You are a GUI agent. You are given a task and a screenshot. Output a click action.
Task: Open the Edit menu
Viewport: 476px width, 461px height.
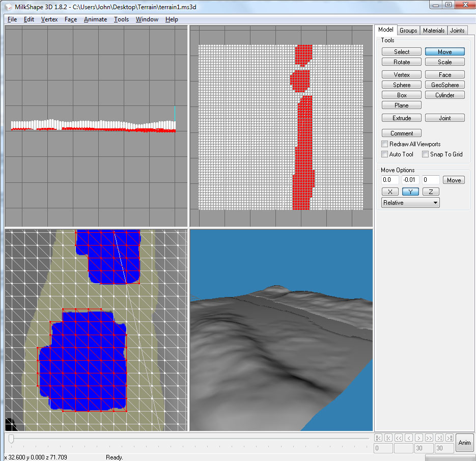pyautogui.click(x=29, y=19)
